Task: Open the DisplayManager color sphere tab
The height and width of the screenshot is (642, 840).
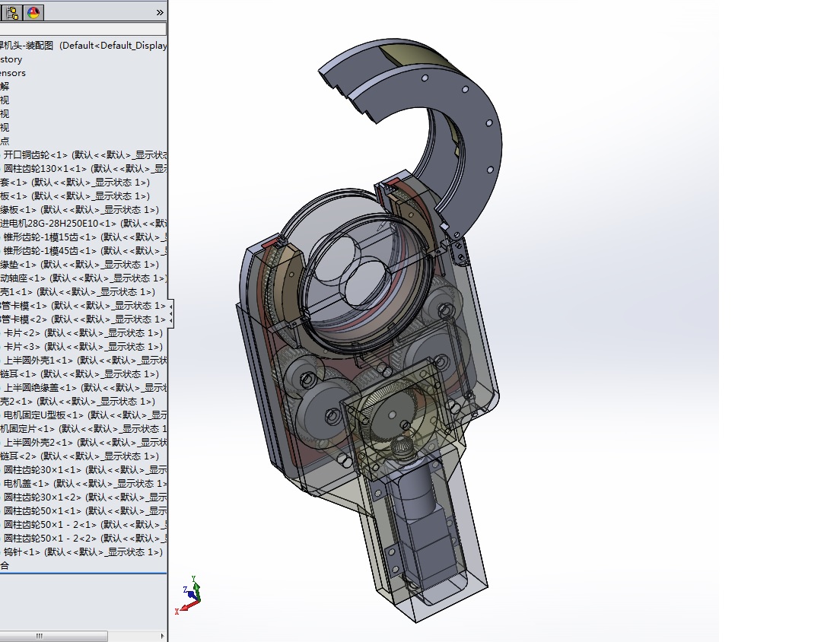Action: click(33, 12)
